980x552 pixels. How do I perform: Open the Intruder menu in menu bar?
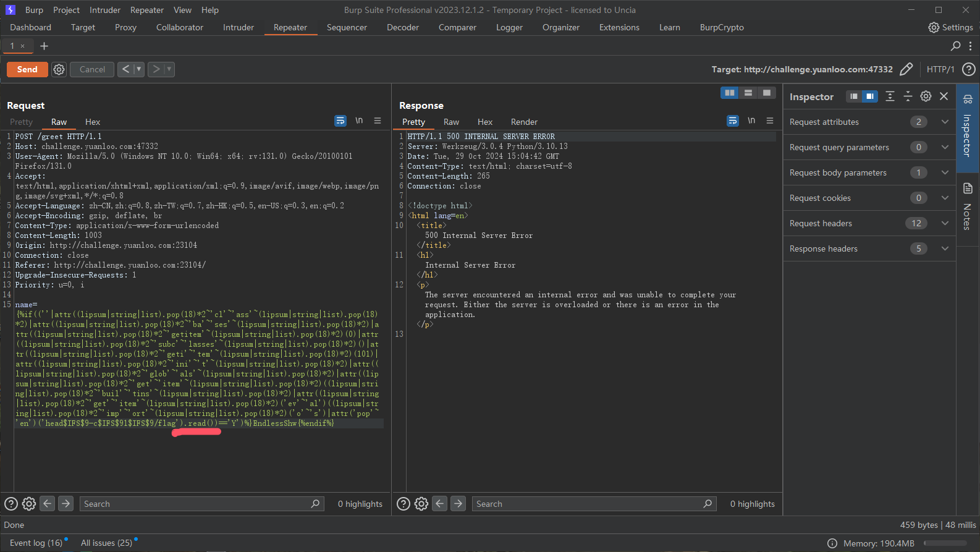click(105, 10)
